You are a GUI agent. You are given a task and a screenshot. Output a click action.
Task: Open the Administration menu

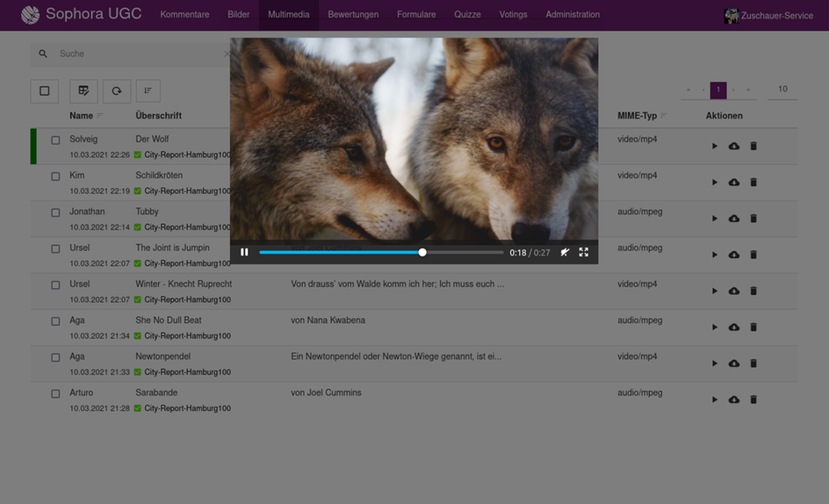[x=573, y=15]
